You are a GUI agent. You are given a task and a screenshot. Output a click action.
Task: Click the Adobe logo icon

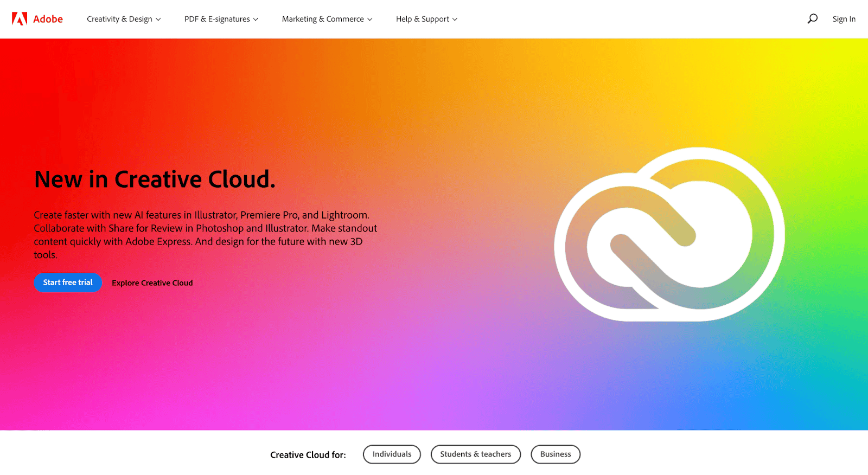20,19
